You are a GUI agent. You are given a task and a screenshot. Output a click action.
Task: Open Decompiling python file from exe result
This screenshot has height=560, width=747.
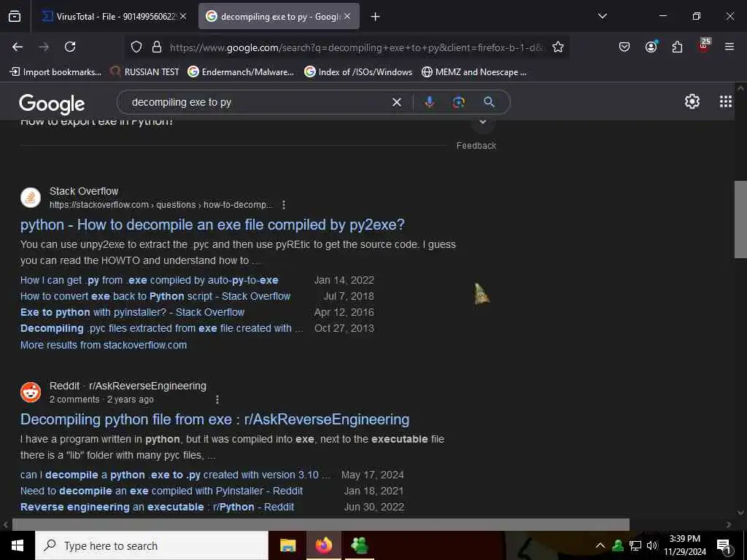(215, 419)
